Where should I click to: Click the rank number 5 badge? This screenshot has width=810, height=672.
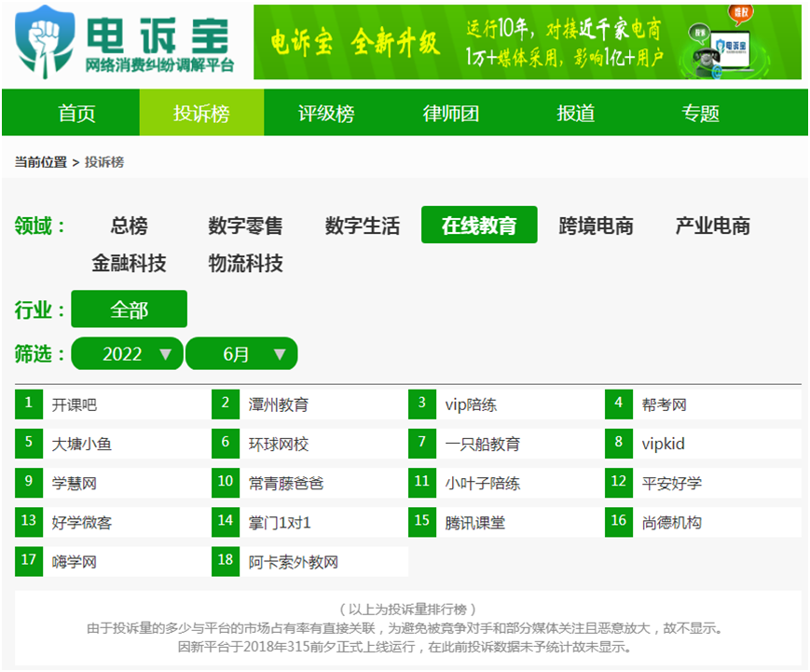click(29, 443)
